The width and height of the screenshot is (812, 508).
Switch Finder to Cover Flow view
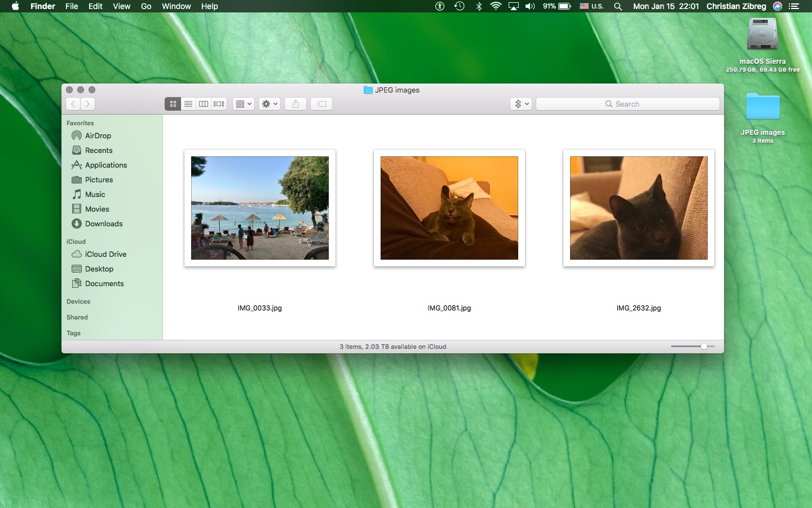pyautogui.click(x=219, y=104)
